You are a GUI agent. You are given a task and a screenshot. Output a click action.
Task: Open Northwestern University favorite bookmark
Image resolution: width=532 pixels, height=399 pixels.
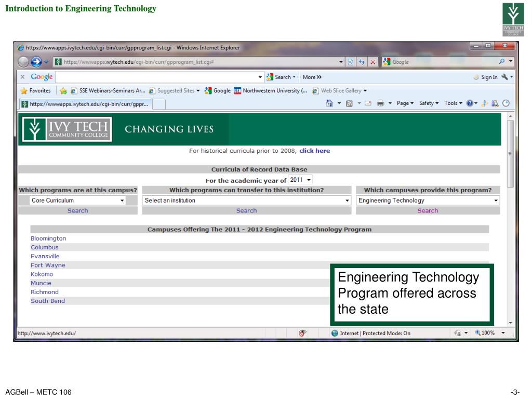point(270,90)
